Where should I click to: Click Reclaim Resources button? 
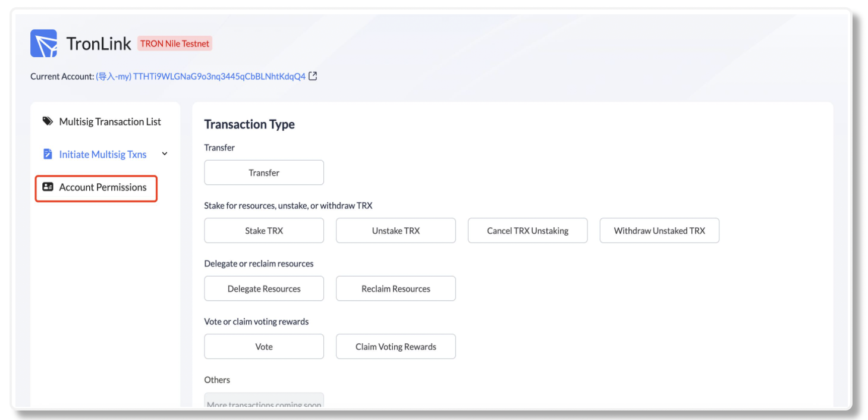click(x=396, y=289)
